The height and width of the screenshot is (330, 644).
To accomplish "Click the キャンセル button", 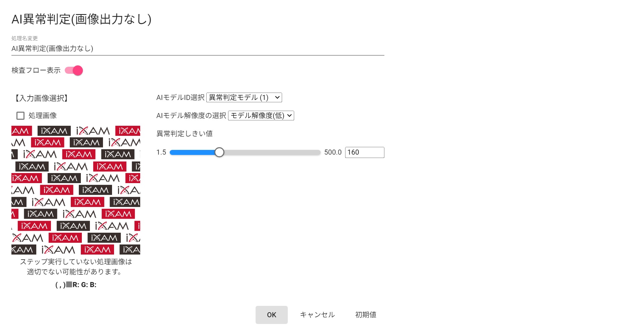I will pyautogui.click(x=317, y=315).
